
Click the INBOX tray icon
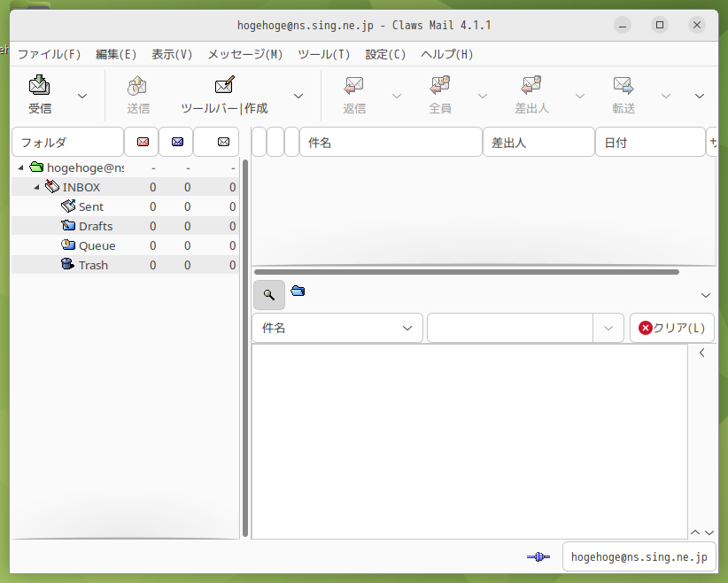click(x=52, y=186)
